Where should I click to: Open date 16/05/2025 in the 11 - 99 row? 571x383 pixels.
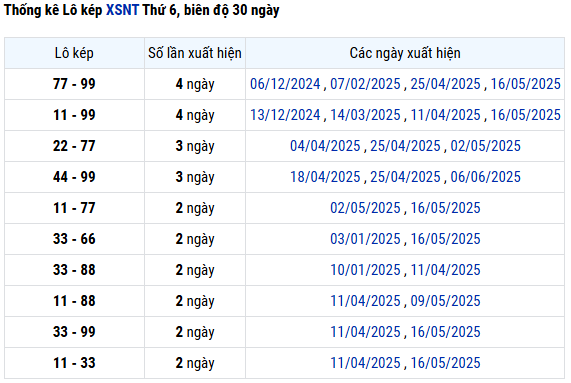point(525,115)
